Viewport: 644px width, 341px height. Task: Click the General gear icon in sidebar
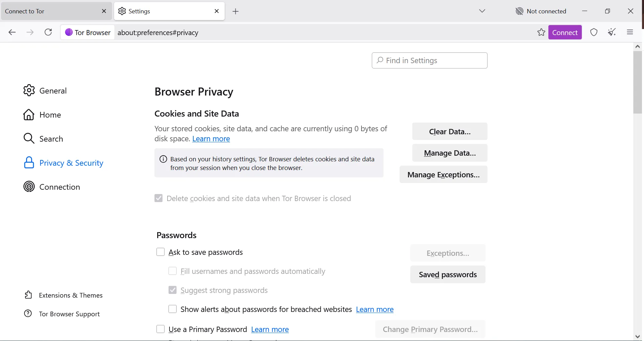coord(29,91)
